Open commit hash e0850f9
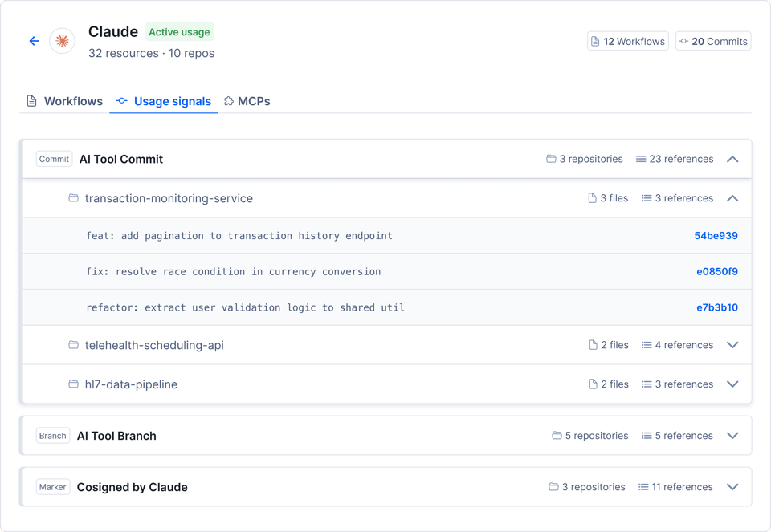 pyautogui.click(x=716, y=272)
